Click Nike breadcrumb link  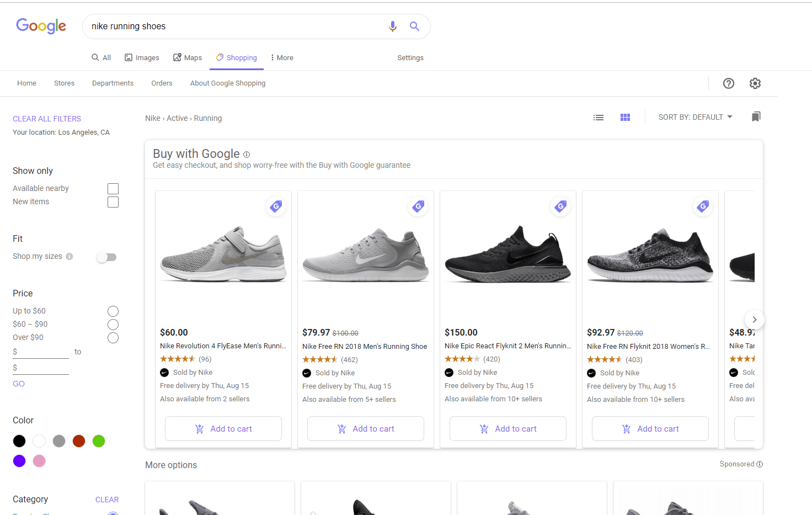(153, 118)
